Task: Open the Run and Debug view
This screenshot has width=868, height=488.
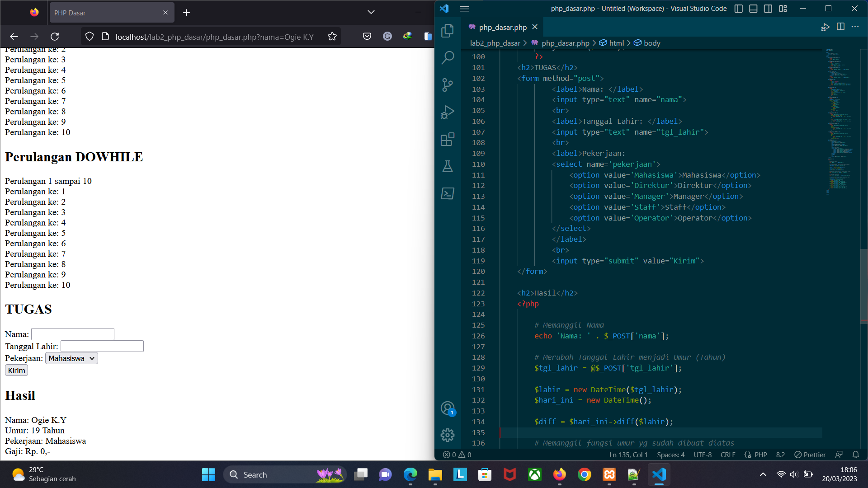Action: coord(447,112)
